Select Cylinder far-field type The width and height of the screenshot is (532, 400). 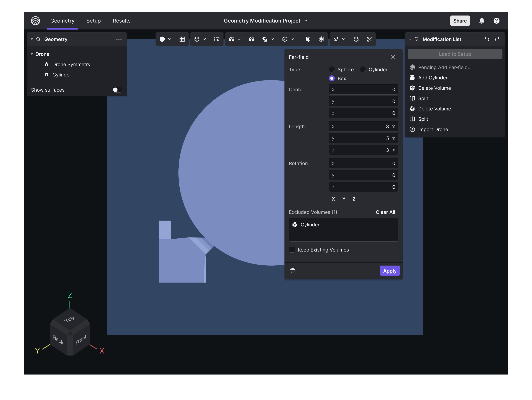[363, 69]
